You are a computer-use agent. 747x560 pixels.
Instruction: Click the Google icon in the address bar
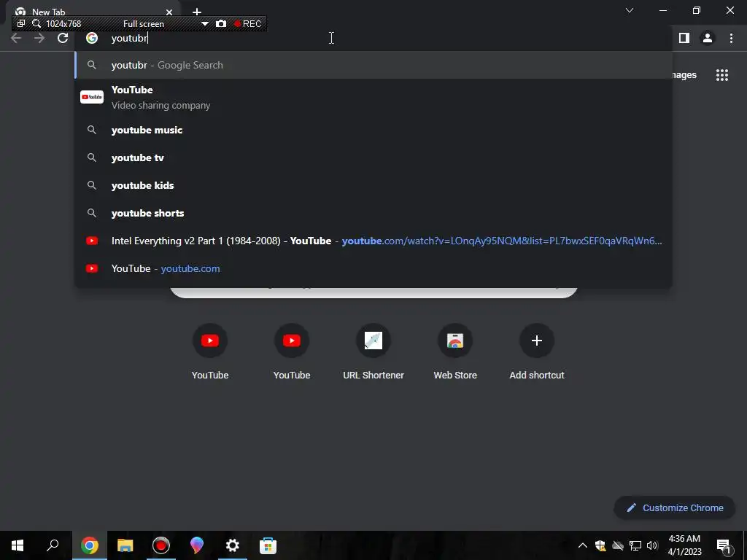pos(92,38)
